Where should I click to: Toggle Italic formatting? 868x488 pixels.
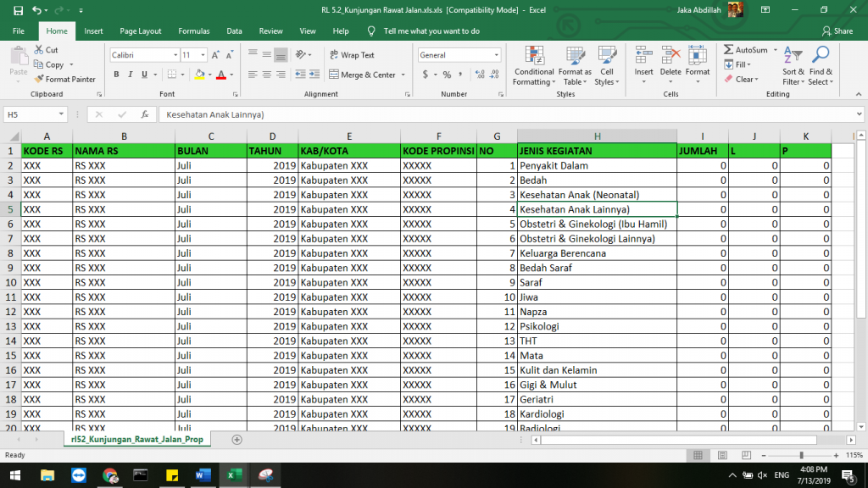pyautogui.click(x=130, y=75)
